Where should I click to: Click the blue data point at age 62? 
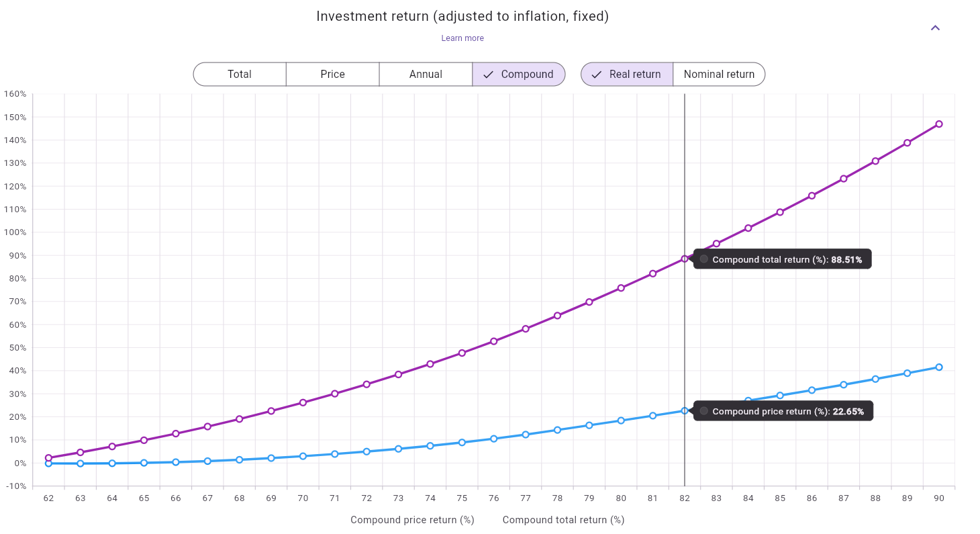(48, 463)
